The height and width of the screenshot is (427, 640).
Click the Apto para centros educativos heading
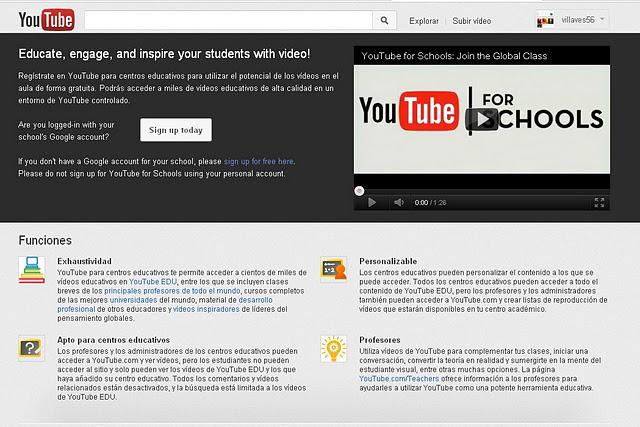click(113, 340)
